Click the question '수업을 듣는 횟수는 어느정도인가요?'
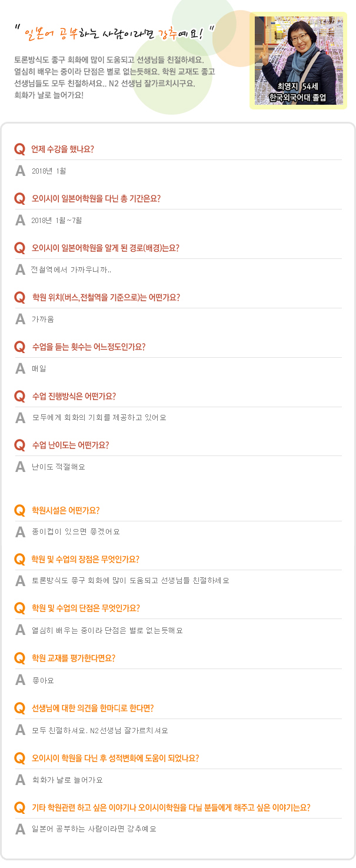356x868 pixels. point(89,347)
